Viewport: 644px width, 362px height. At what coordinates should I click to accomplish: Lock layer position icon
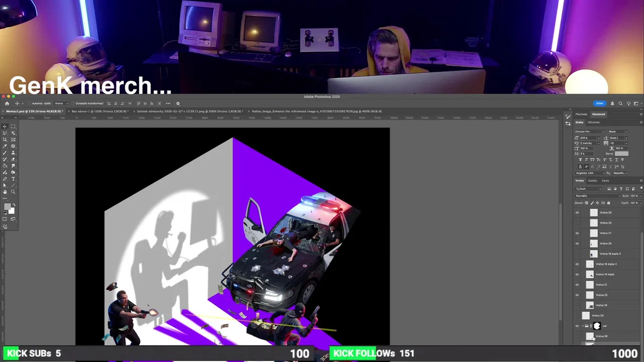click(x=597, y=203)
